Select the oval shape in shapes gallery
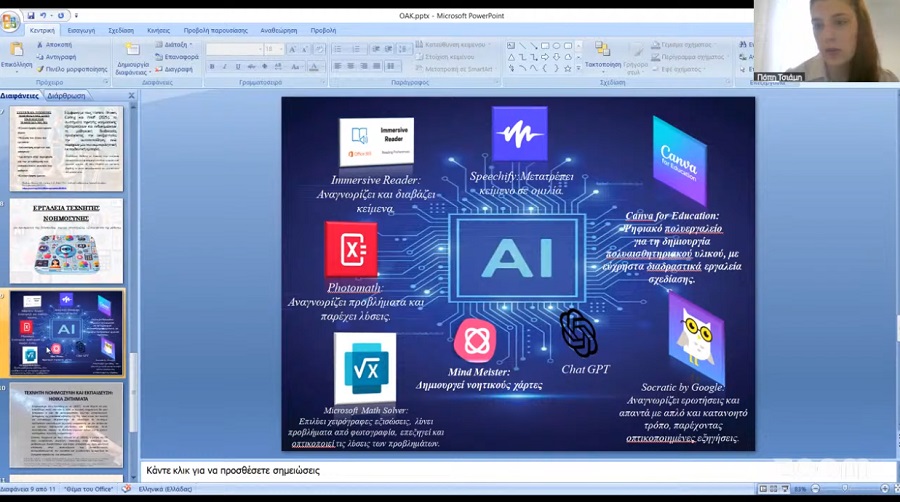Screen dimensions: 900x502 557,45
